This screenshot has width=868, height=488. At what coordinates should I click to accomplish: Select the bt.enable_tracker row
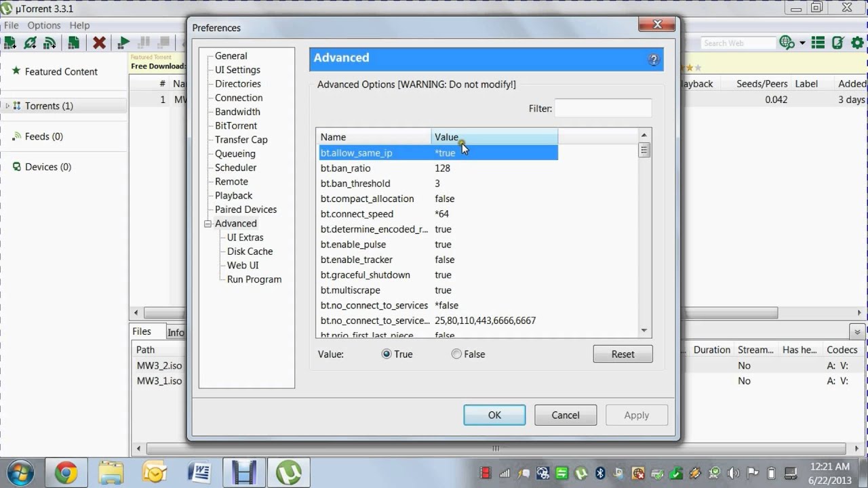(x=438, y=260)
